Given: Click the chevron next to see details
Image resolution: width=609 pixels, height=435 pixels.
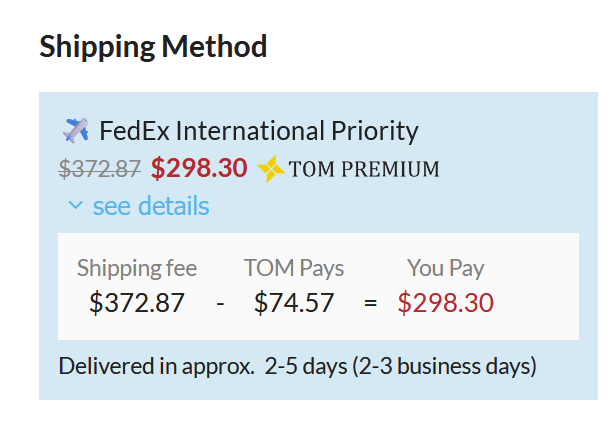Looking at the screenshot, I should [75, 206].
